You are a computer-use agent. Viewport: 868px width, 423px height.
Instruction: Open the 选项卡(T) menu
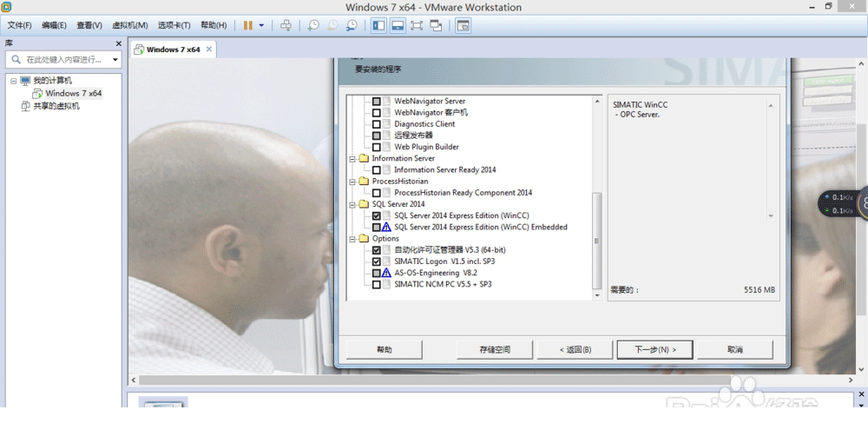(x=174, y=25)
